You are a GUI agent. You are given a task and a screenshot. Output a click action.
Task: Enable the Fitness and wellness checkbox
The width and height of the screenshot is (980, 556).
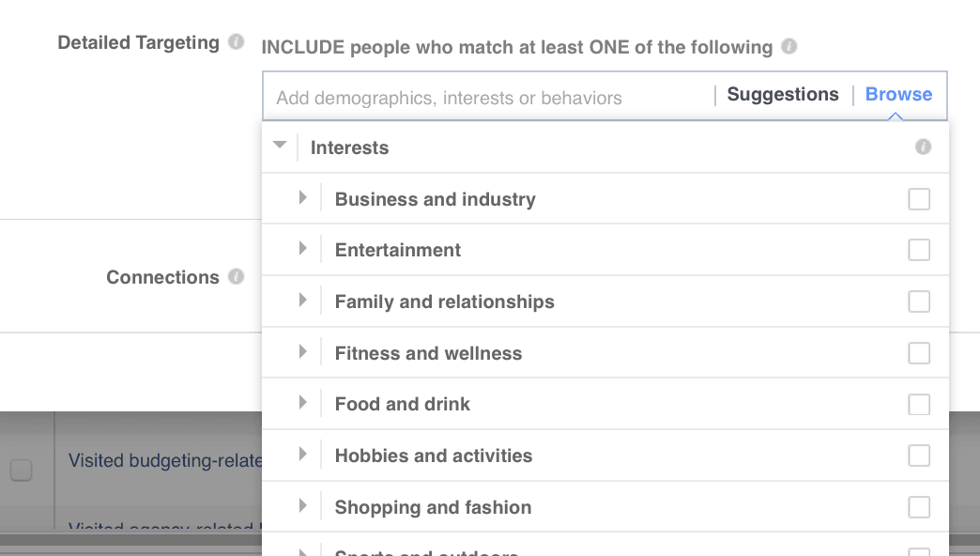[x=919, y=353]
